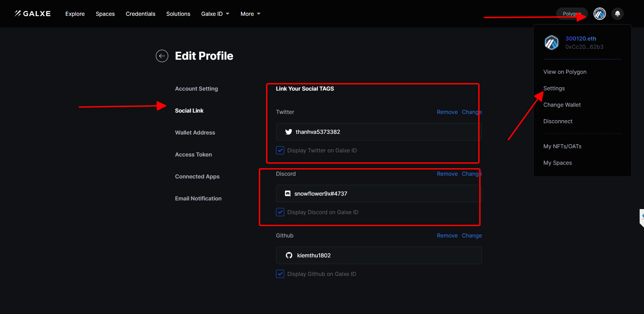This screenshot has width=644, height=314.
Task: Expand the More dropdown menu
Action: point(251,14)
